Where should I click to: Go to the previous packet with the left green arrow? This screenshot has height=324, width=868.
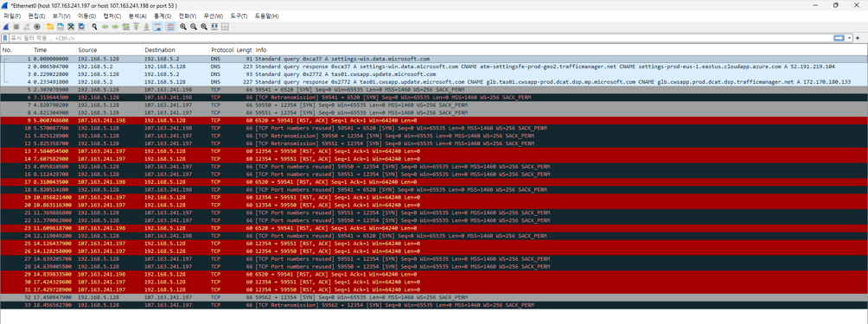pyautogui.click(x=105, y=27)
